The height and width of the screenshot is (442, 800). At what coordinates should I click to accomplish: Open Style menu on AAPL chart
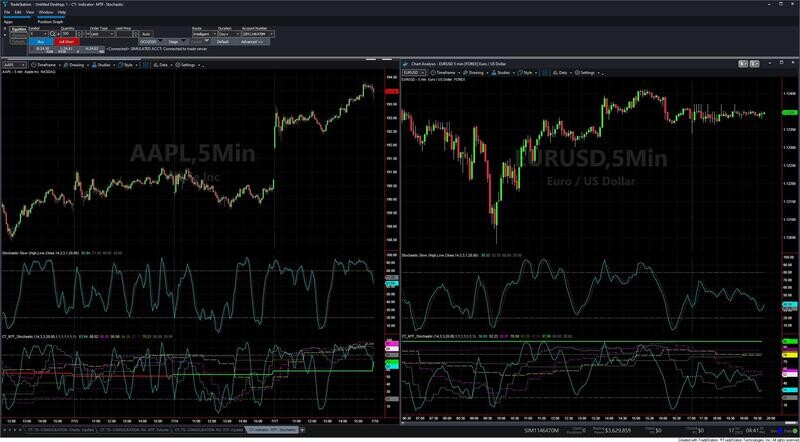pyautogui.click(x=128, y=65)
